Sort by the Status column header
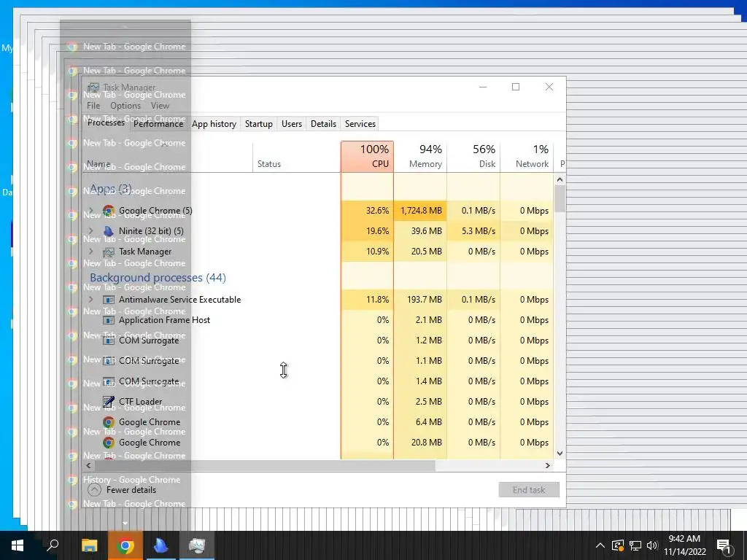 (296, 157)
